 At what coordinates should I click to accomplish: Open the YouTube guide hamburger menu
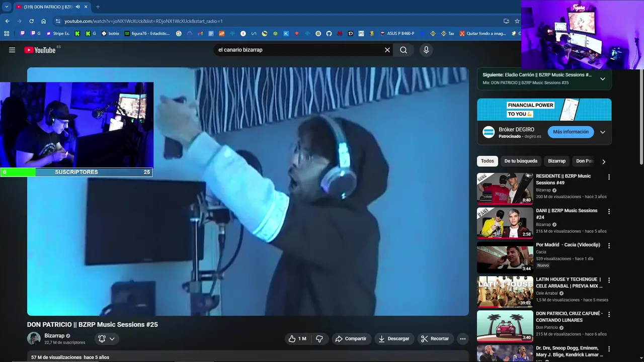point(12,50)
